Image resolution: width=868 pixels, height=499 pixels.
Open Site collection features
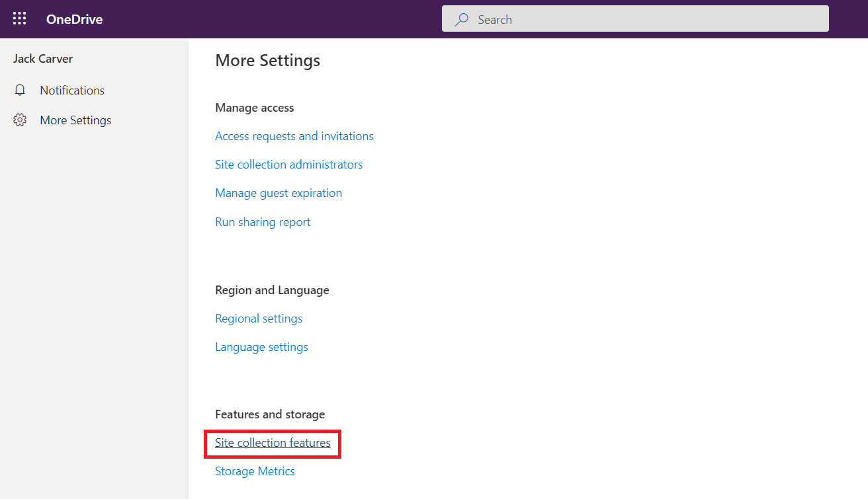pyautogui.click(x=272, y=443)
